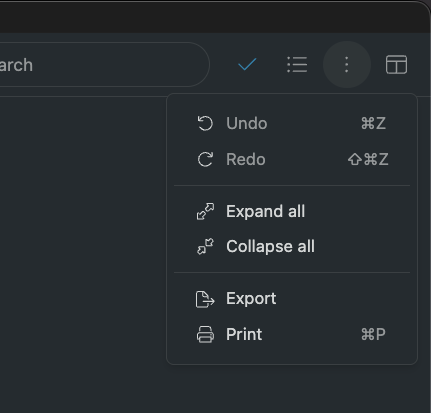Close the three-dot more options menu
This screenshot has width=431, height=413.
347,64
